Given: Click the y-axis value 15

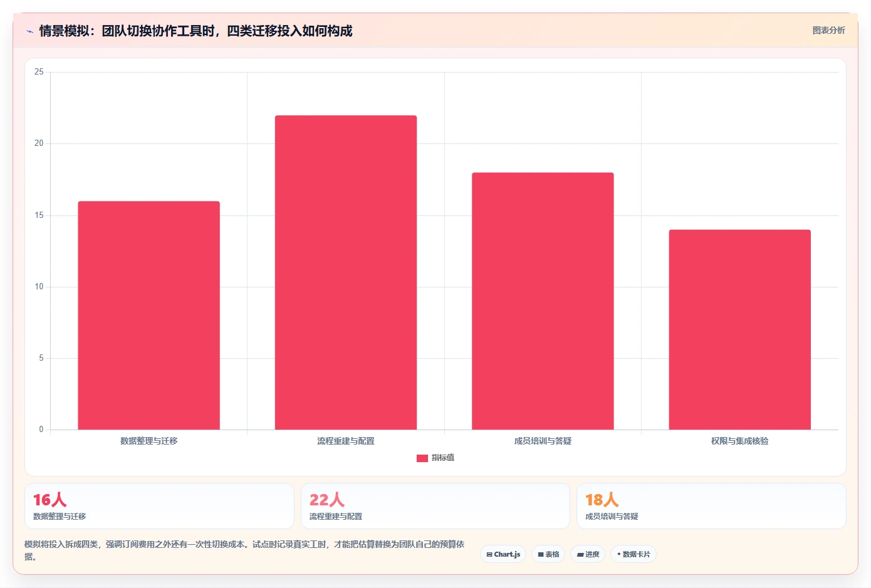Looking at the screenshot, I should 39,215.
